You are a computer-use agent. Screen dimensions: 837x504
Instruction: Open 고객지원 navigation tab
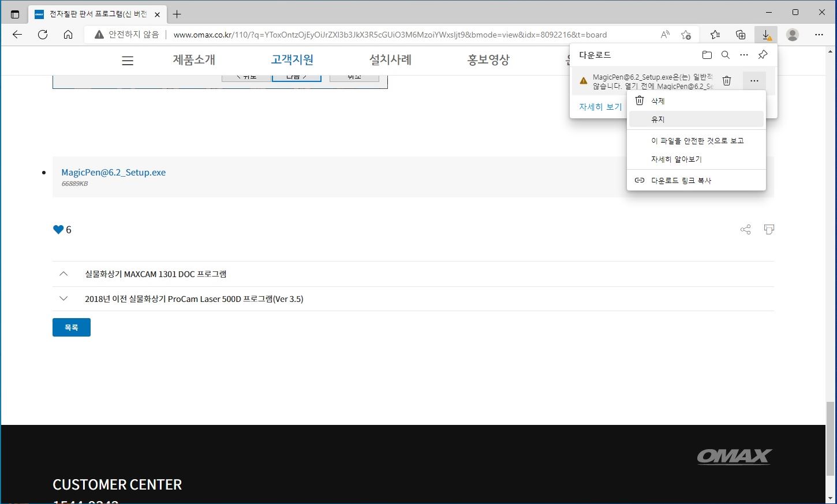(x=292, y=60)
